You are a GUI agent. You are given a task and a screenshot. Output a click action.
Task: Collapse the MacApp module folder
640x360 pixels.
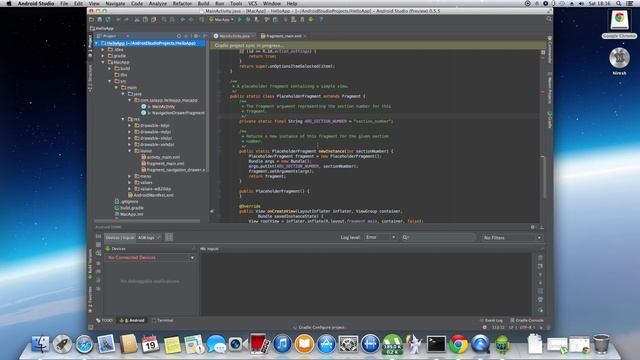point(103,62)
